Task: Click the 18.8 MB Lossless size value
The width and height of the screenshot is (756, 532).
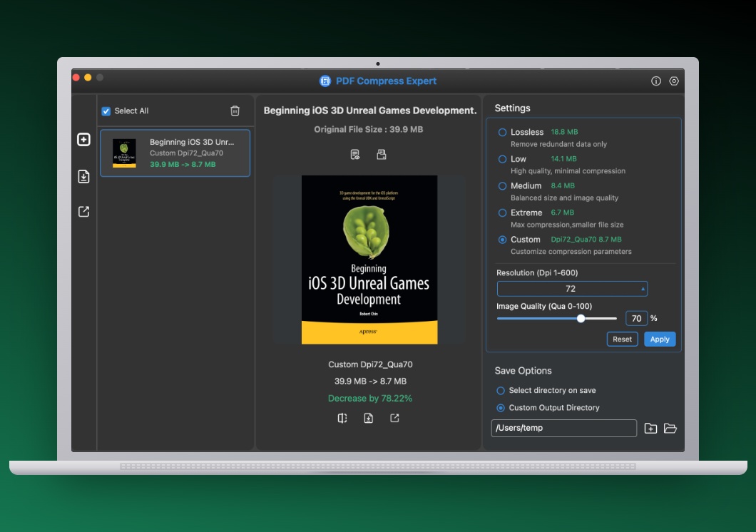Action: (x=564, y=132)
